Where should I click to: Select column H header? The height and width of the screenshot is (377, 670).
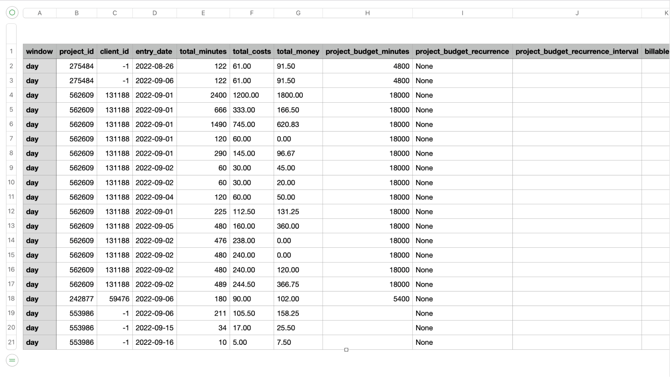367,13
